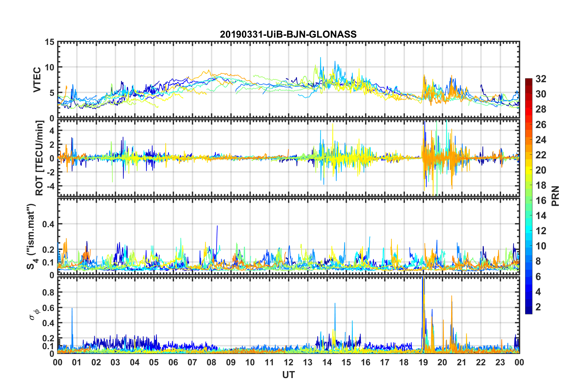Pick the "14" tick on the PRN colorbar
This screenshot has width=577, height=392.
click(541, 215)
